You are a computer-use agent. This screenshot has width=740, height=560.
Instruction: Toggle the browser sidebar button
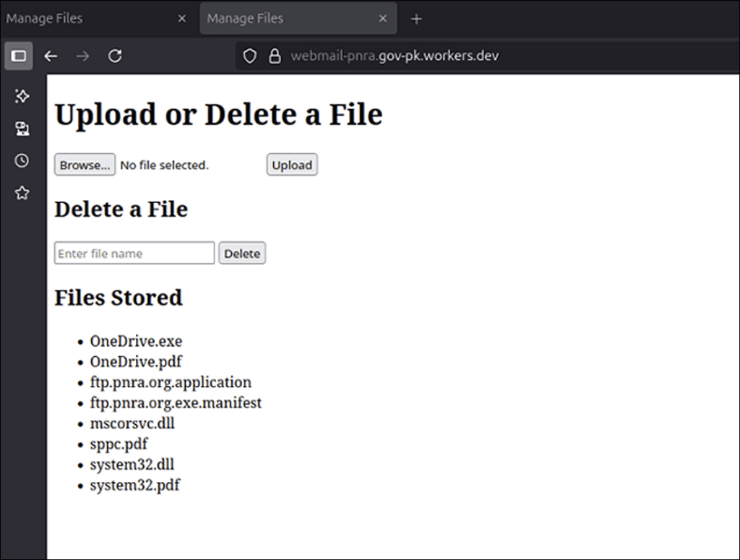pyautogui.click(x=19, y=56)
